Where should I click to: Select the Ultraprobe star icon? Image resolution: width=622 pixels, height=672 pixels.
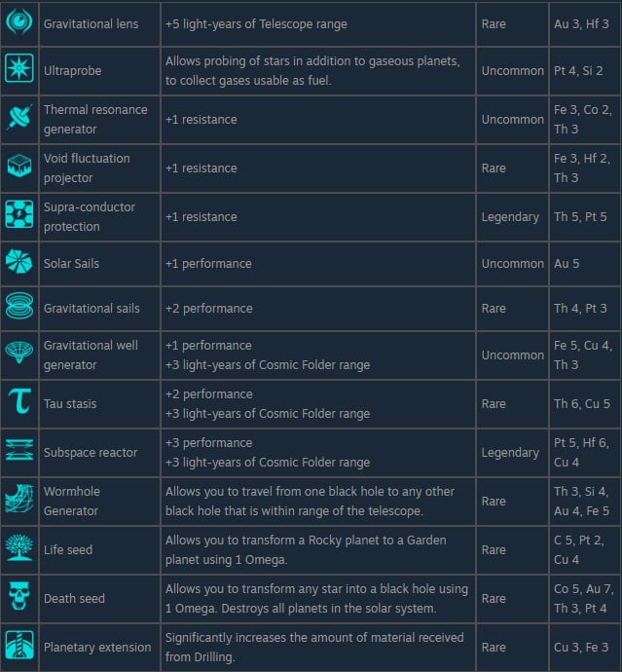coord(18,69)
